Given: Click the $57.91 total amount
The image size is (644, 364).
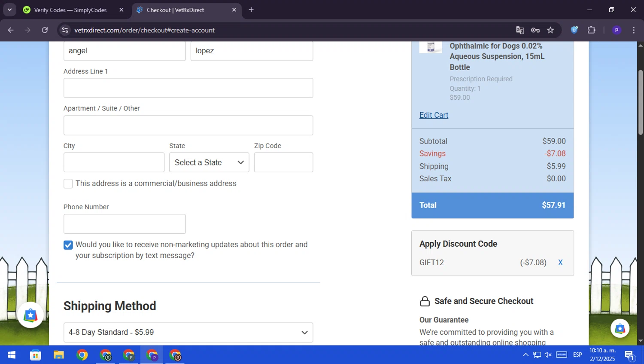Looking at the screenshot, I should pyautogui.click(x=553, y=205).
